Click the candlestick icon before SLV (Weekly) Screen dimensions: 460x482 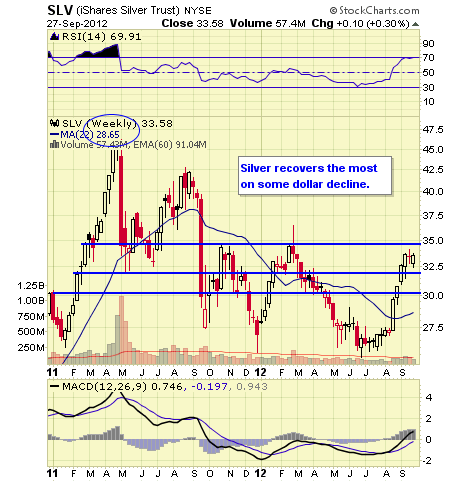point(55,123)
